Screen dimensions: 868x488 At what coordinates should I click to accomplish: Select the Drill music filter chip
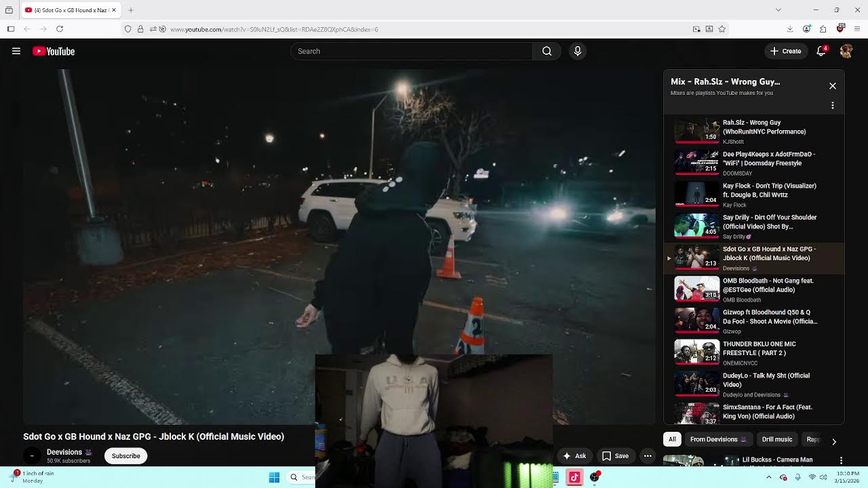[x=777, y=439]
